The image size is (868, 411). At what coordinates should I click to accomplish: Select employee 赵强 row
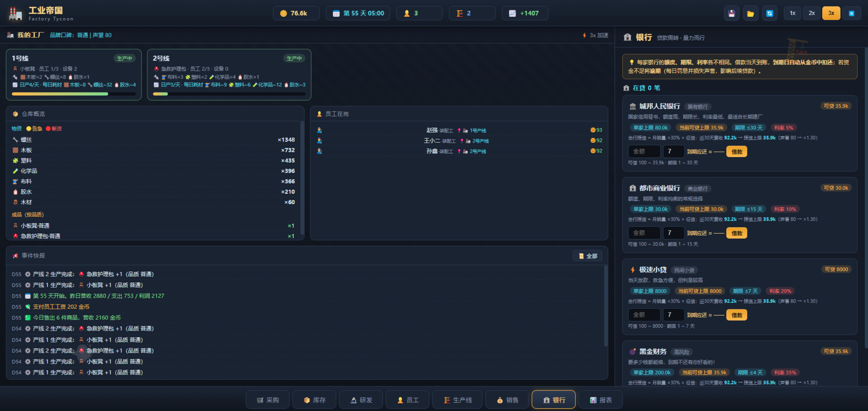pyautogui.click(x=459, y=131)
